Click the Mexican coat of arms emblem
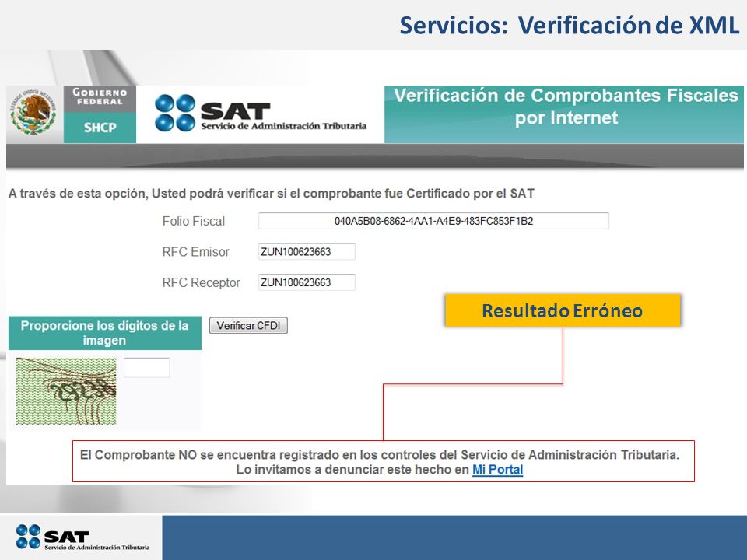Image resolution: width=747 pixels, height=560 pixels. click(33, 114)
